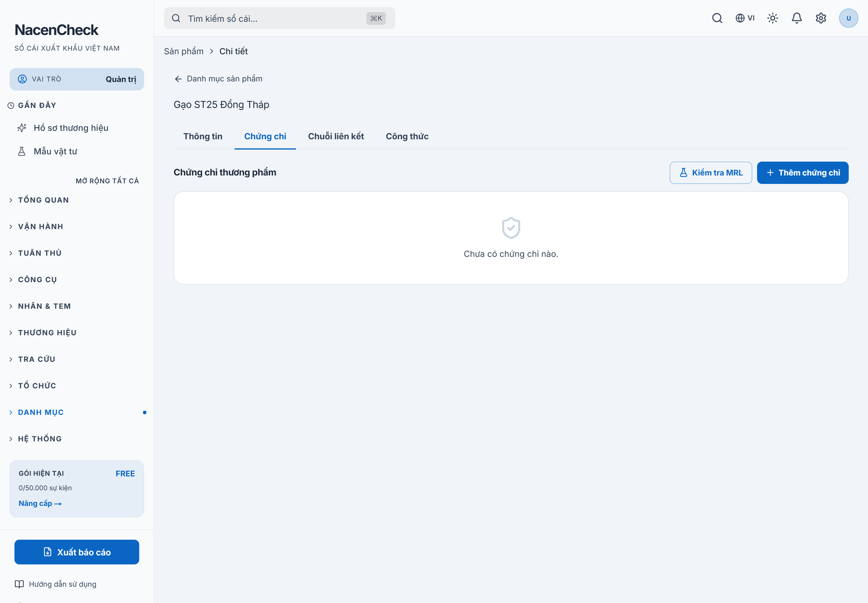
Task: Click the Thêm chứng chỉ button
Action: pos(803,173)
